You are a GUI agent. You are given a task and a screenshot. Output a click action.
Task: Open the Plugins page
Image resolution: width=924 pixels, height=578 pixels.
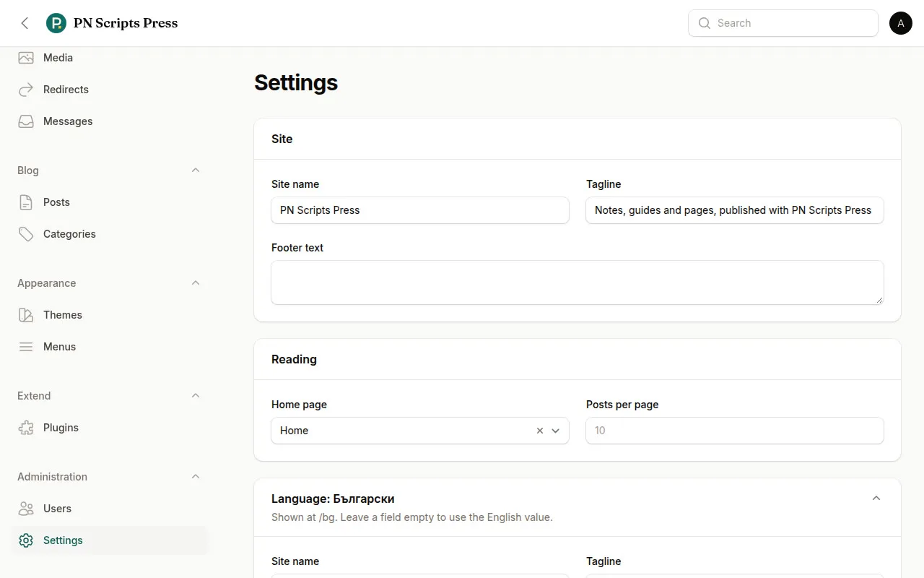pos(110,428)
